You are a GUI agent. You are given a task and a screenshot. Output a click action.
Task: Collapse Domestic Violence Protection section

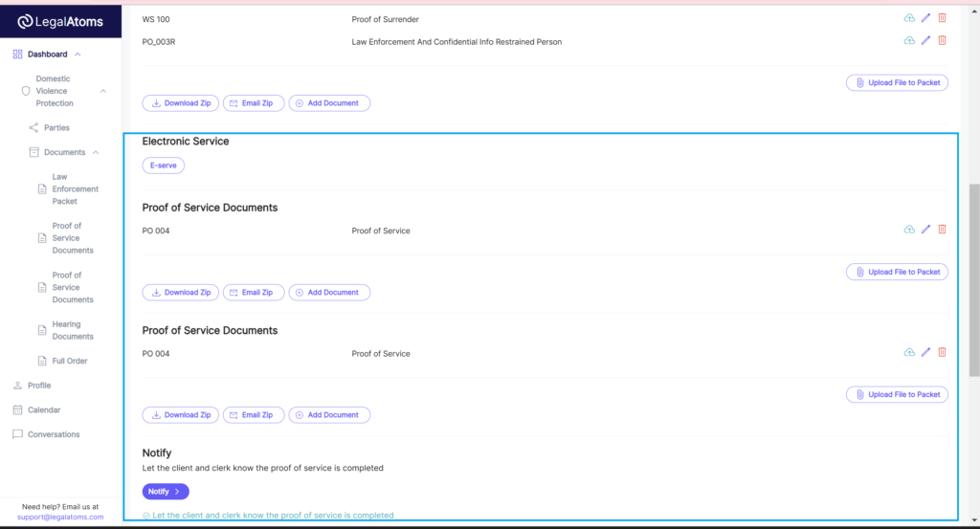coord(103,91)
